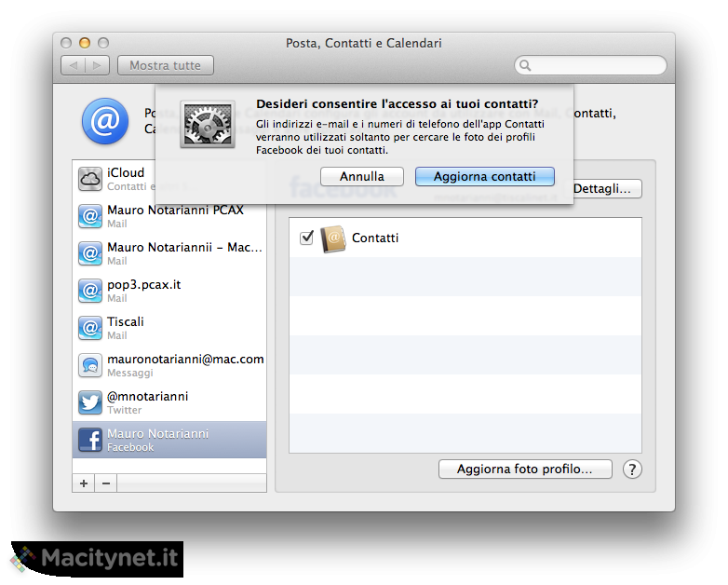The image size is (728, 585).
Task: Click the blue @ preferences pane icon
Action: pos(105,121)
